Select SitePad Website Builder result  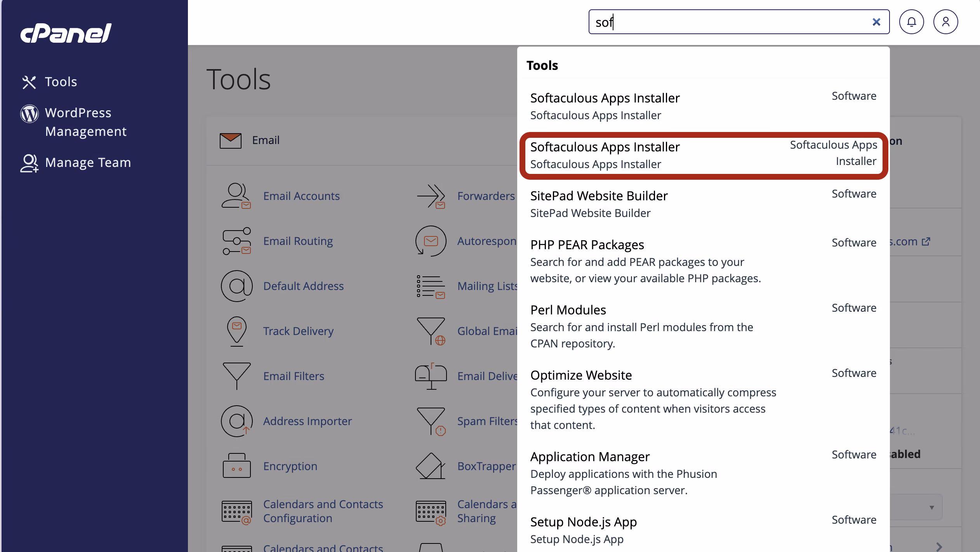[703, 204]
